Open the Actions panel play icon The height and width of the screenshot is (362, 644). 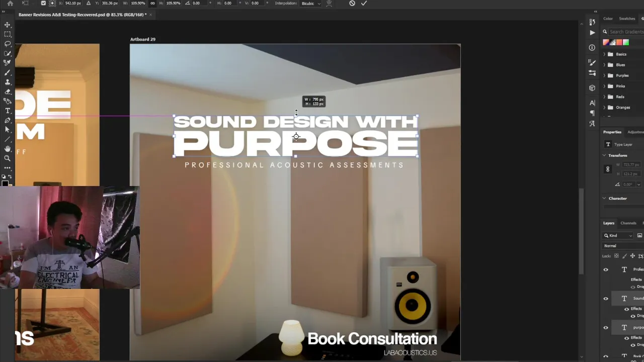click(592, 32)
